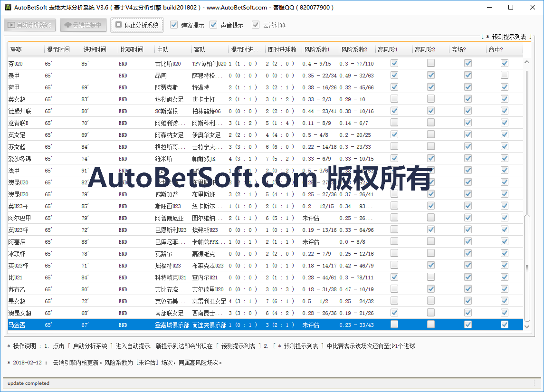Click the start analysis system play icon
The image size is (544, 392).
click(x=11, y=25)
